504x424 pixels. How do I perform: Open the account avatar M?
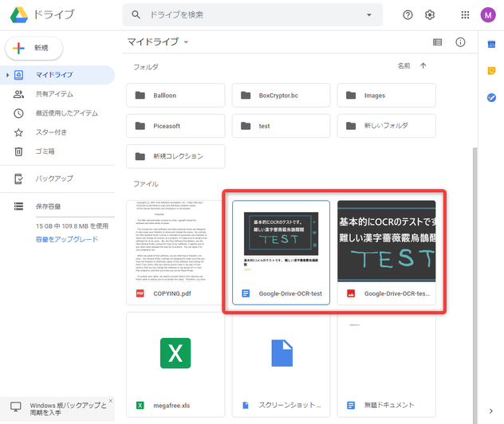pos(488,15)
